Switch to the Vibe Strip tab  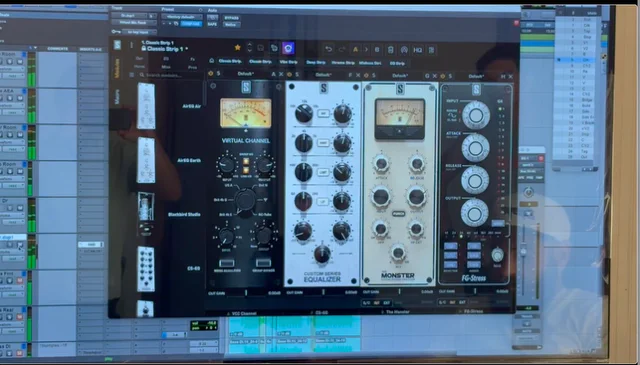coord(289,62)
